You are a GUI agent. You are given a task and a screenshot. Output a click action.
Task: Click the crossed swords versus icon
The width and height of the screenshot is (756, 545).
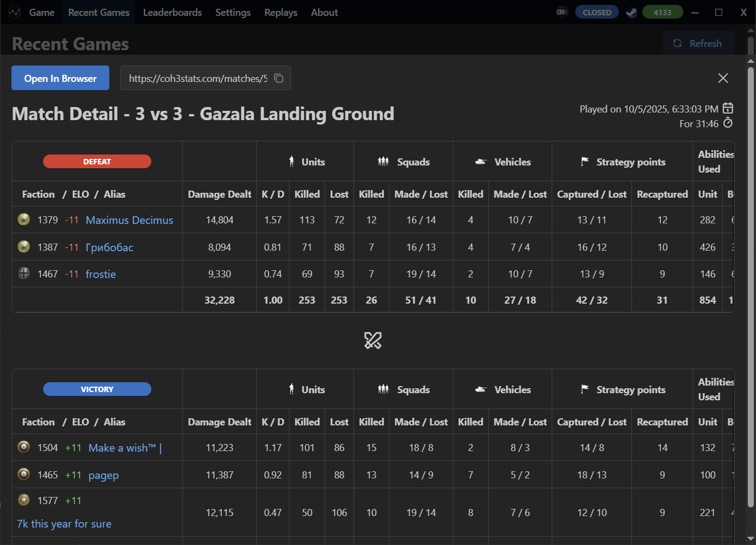[x=373, y=341]
